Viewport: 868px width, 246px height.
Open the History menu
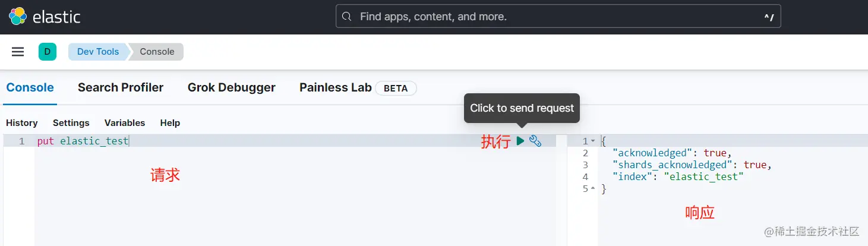coord(22,123)
